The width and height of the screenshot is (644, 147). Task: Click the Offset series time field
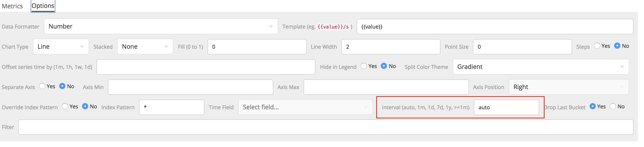click(x=206, y=67)
